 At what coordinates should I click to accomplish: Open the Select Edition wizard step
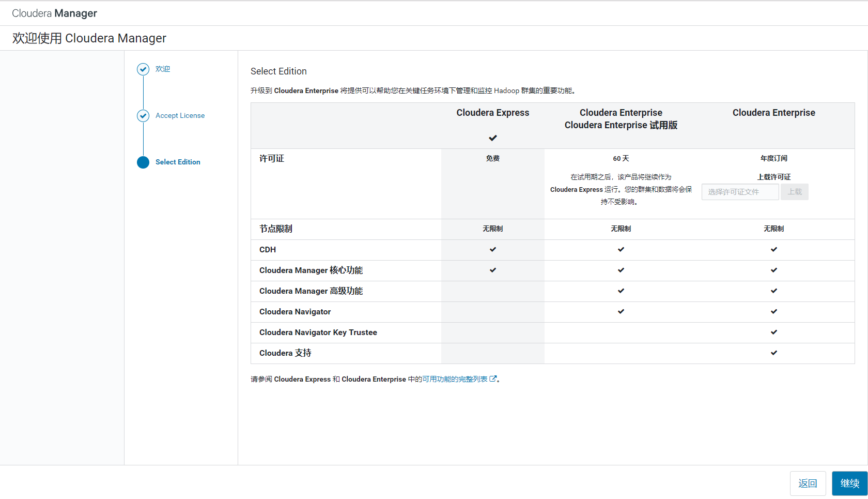pos(178,162)
